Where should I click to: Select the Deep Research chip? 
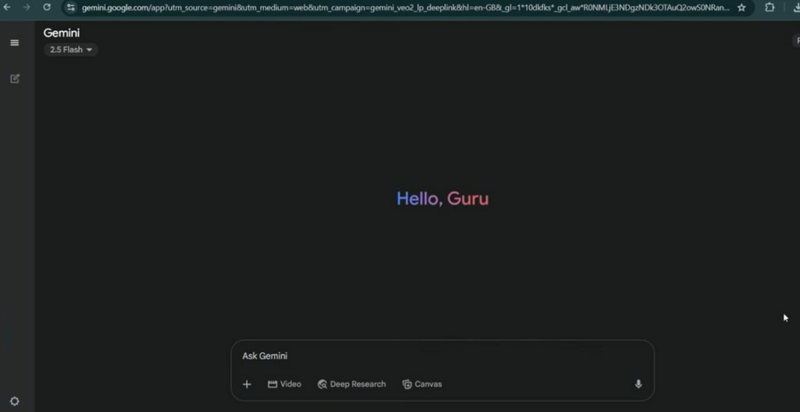(352, 384)
